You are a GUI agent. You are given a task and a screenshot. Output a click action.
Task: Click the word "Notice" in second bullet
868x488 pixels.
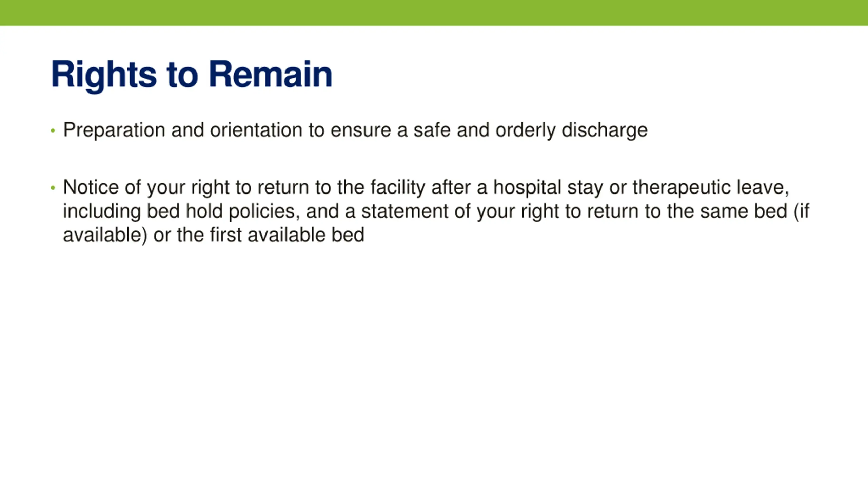coord(91,187)
